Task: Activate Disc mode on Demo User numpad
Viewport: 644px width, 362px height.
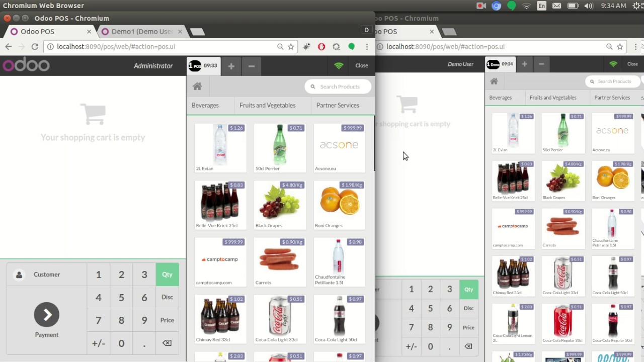Action: tap(468, 308)
